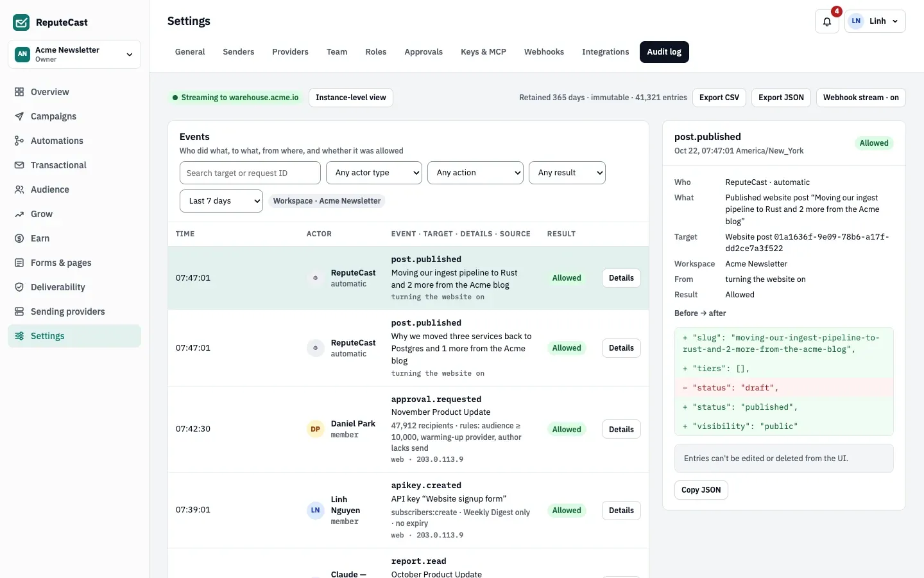
Task: Click the Transactional envelope icon
Action: pos(19,165)
